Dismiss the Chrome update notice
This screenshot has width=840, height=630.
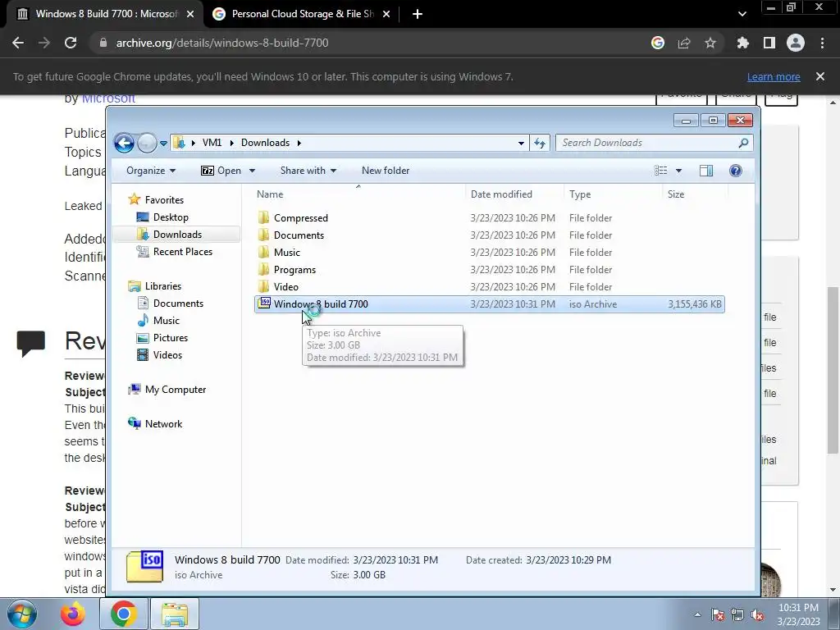(x=820, y=76)
